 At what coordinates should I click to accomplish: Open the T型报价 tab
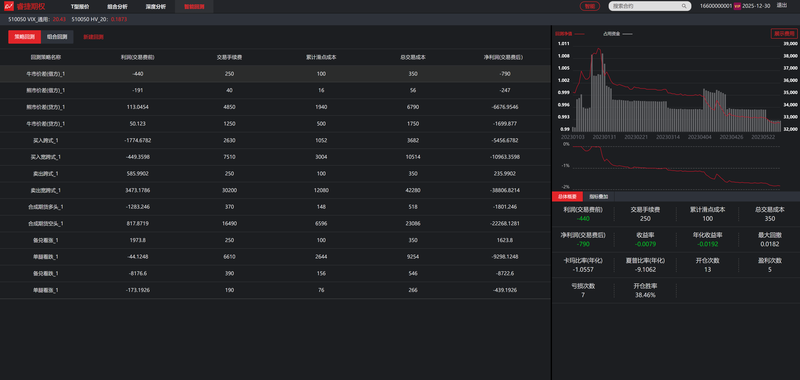(x=80, y=7)
